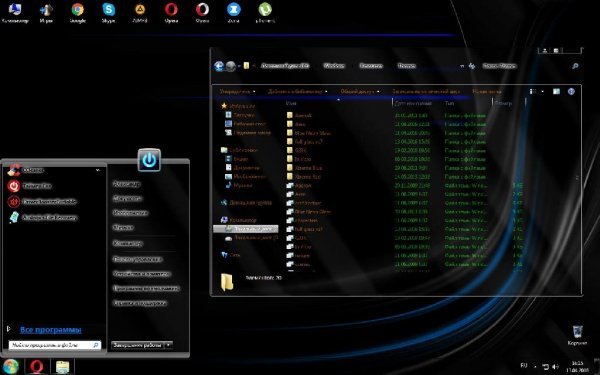600x375 pixels.
Task: Open the shutdown options arrow
Action: (168, 345)
